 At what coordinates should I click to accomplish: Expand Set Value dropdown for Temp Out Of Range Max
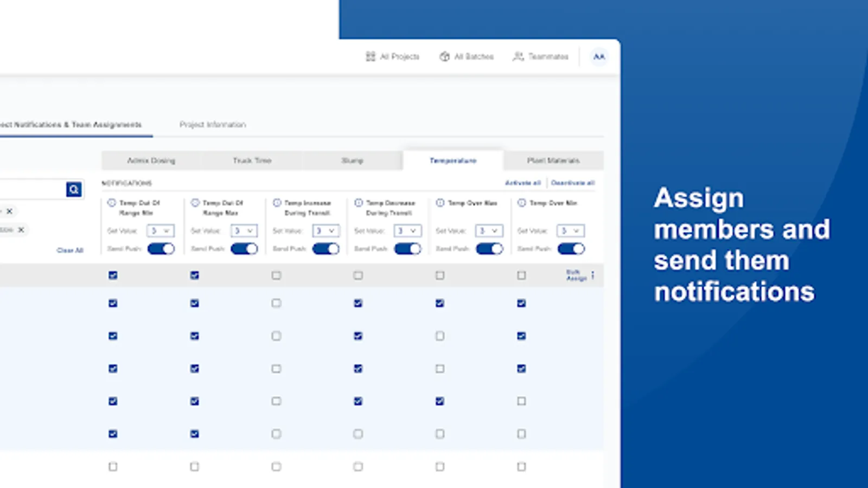coord(244,231)
